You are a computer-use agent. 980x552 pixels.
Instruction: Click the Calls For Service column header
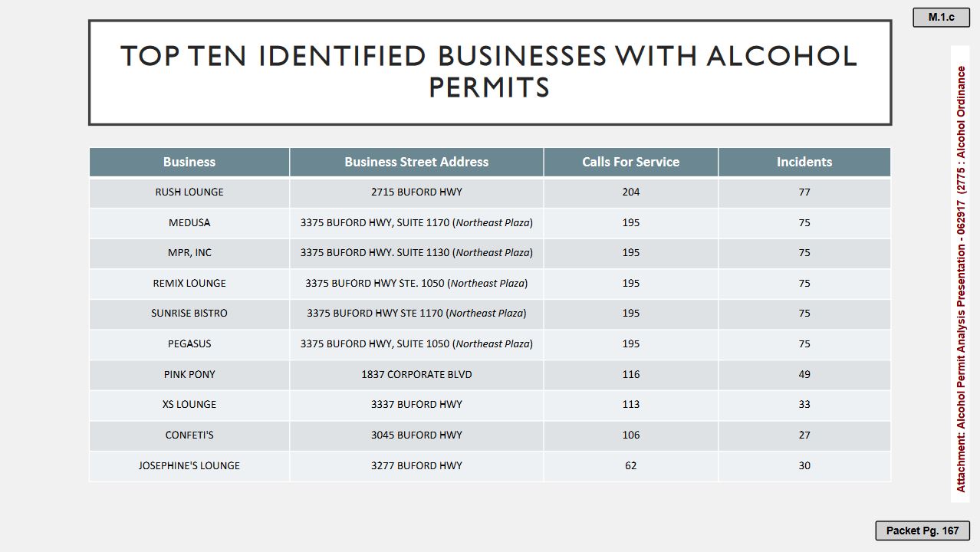pos(630,162)
